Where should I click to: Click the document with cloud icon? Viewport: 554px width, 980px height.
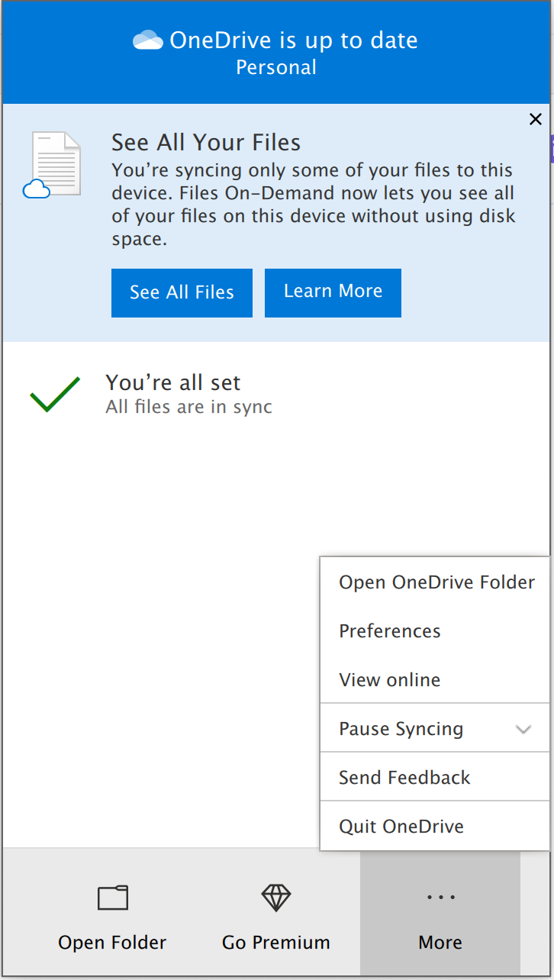click(55, 165)
